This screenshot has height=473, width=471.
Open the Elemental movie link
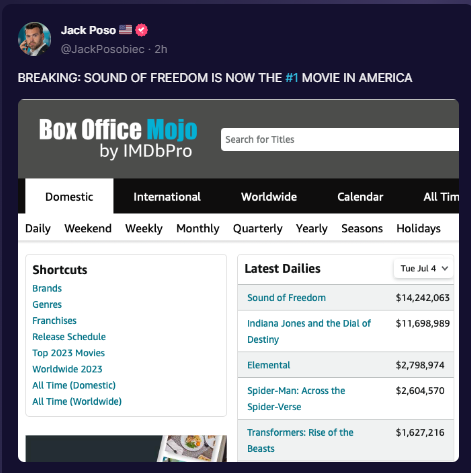pos(269,365)
